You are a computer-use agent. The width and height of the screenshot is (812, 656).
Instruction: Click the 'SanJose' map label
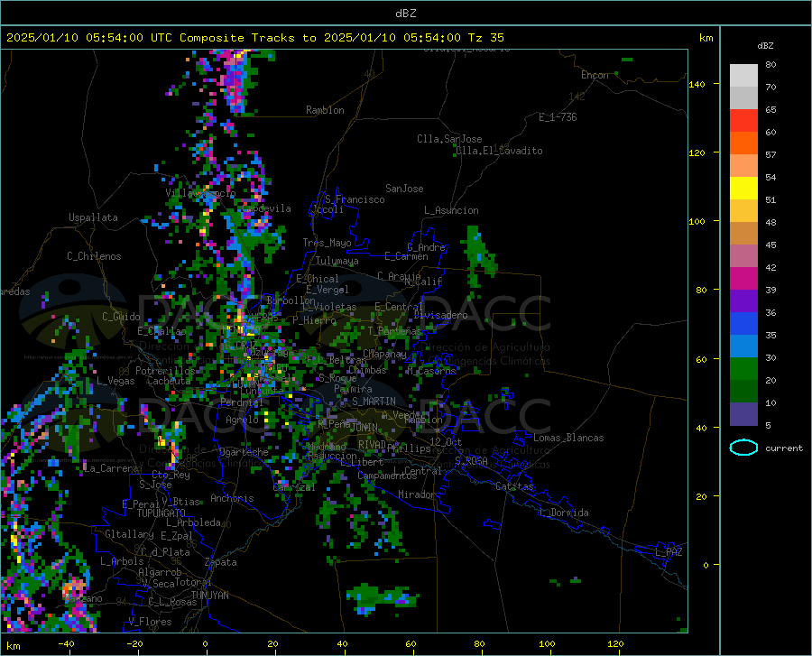pyautogui.click(x=404, y=189)
